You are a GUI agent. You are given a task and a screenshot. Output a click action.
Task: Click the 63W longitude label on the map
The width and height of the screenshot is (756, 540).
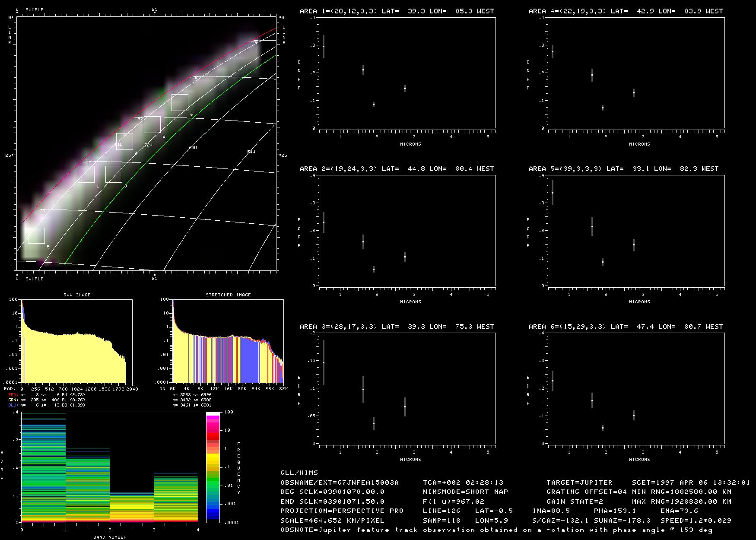click(193, 148)
